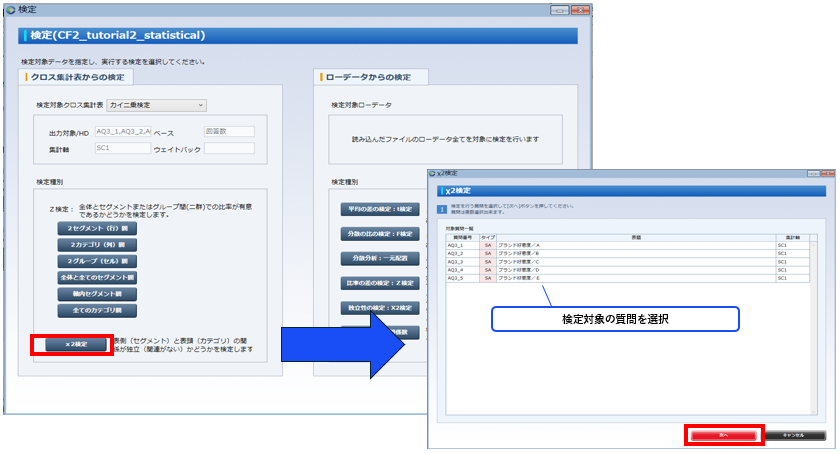Viewport: 840px width, 454px height.
Task: Click the 検定 window title bar app icon
Action: 10,10
